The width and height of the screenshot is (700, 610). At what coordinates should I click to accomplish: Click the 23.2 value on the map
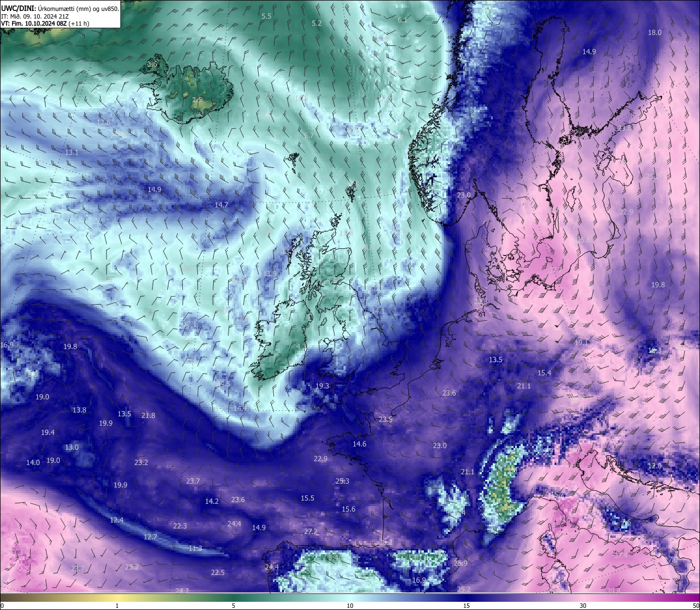tap(141, 462)
